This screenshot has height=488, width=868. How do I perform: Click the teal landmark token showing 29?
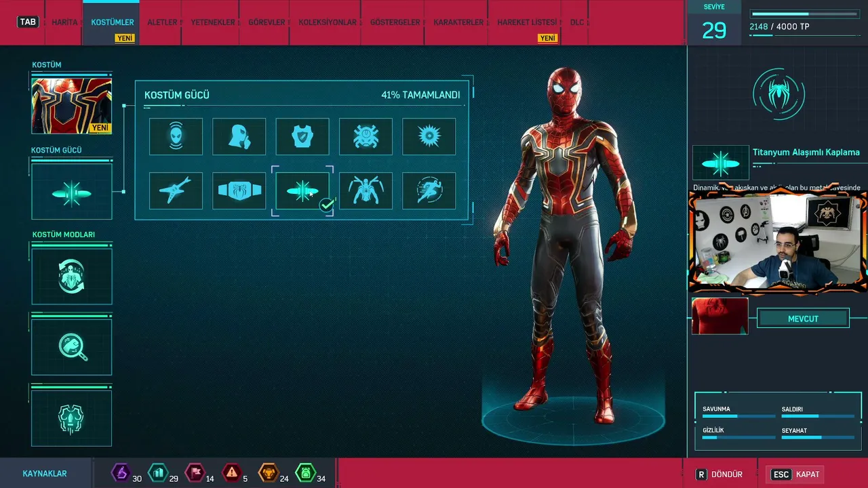tap(157, 472)
